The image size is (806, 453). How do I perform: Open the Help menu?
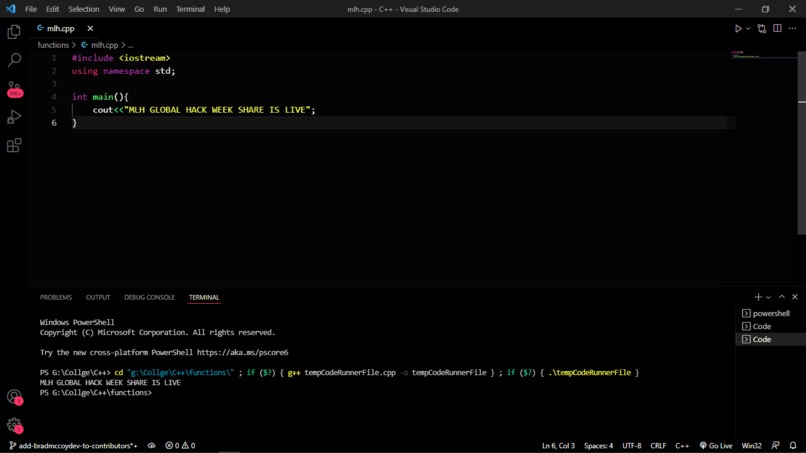coord(222,9)
